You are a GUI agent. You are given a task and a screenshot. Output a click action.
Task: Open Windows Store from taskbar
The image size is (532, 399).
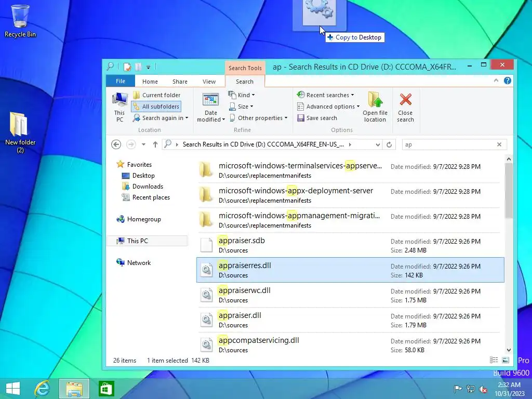[106, 389]
